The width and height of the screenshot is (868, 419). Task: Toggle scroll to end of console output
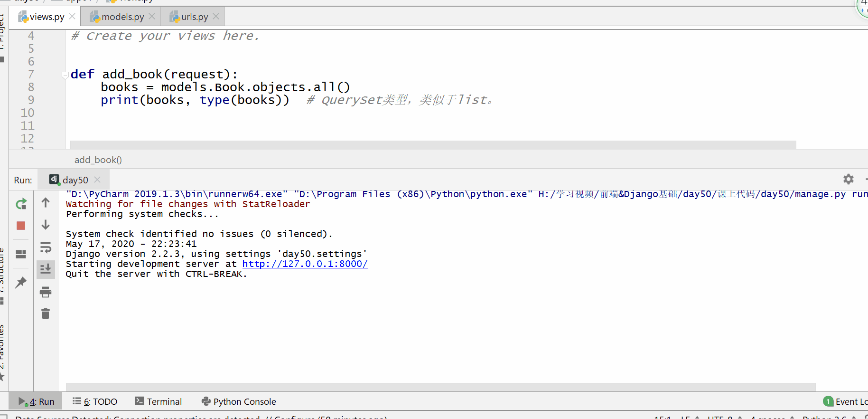click(x=46, y=269)
